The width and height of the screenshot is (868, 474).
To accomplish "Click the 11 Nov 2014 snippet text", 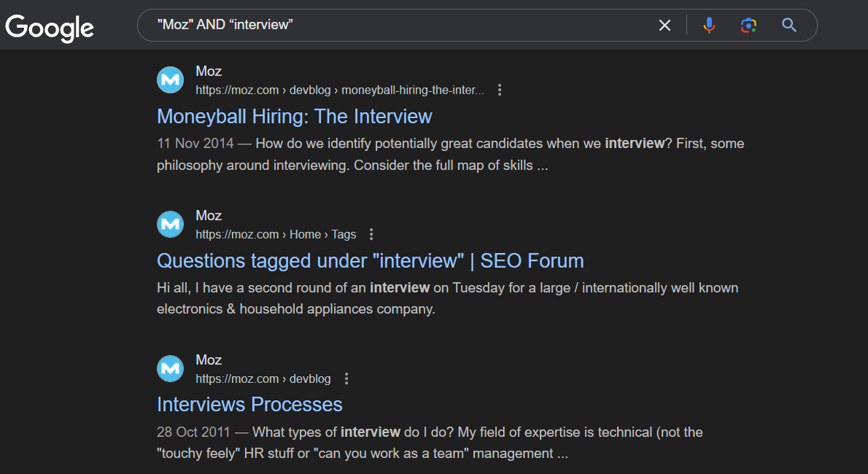I will (451, 154).
